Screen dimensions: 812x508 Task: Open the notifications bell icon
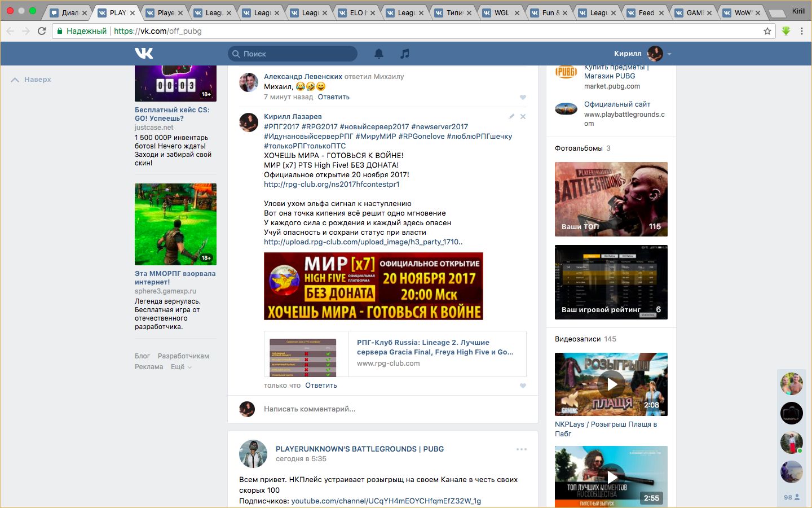pyautogui.click(x=379, y=54)
